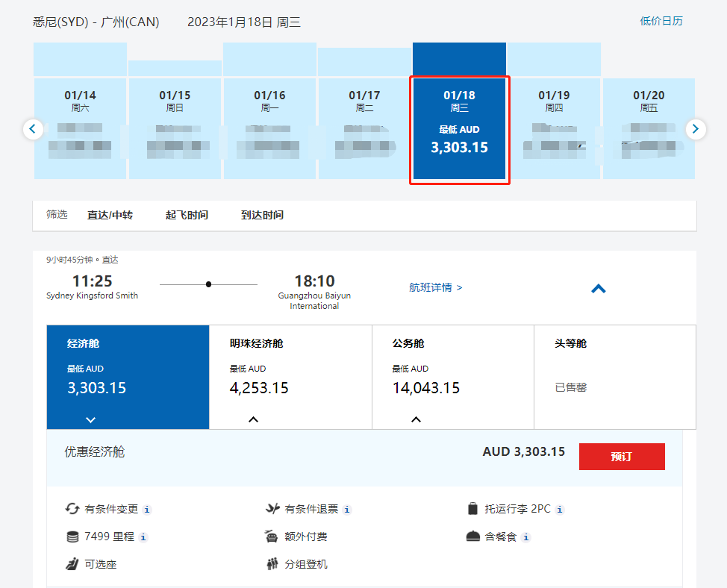Click info icon beside 托运行李 2PC
727x588 pixels.
tap(560, 510)
